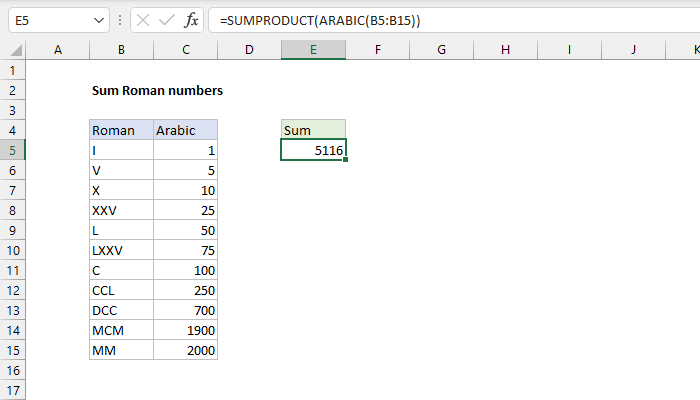Screen dimensions: 700x400
Task: Select column G header
Action: pos(442,50)
